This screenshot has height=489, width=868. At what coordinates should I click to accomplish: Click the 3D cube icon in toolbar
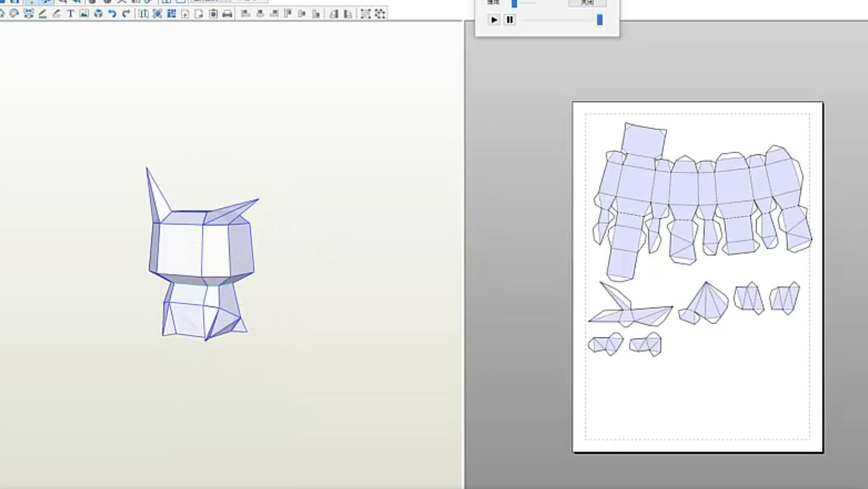pyautogui.click(x=98, y=14)
